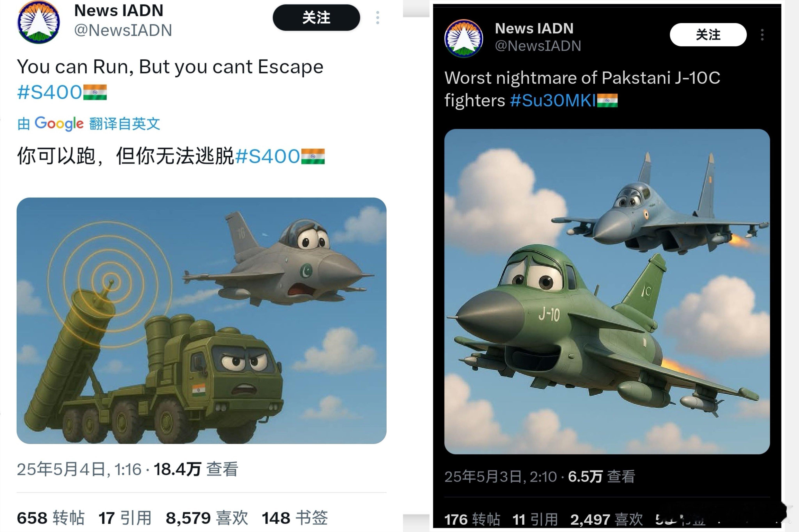Click India flag emoji after #Su30MKI
The height and width of the screenshot is (532, 799).
(607, 101)
